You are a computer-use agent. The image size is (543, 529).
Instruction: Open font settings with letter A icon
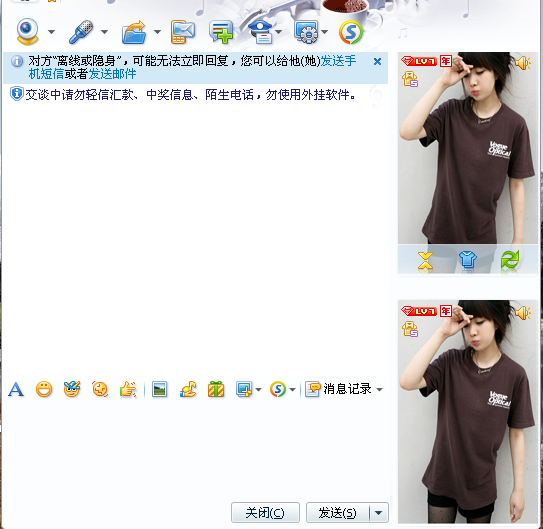tap(16, 389)
